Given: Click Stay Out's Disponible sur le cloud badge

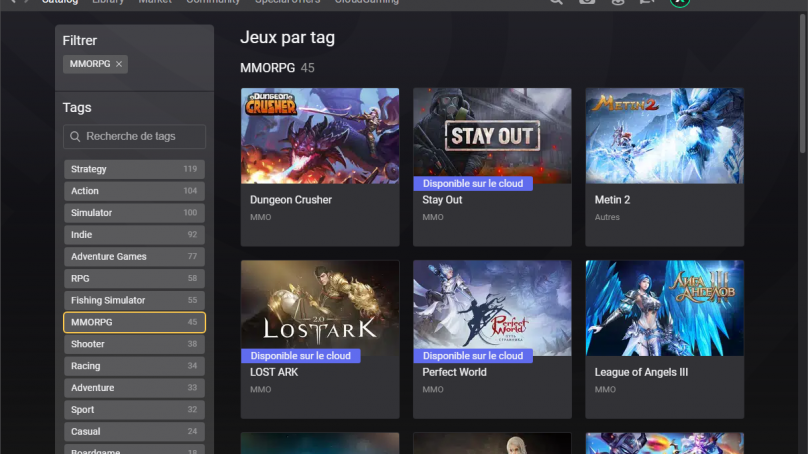Looking at the screenshot, I should point(473,183).
